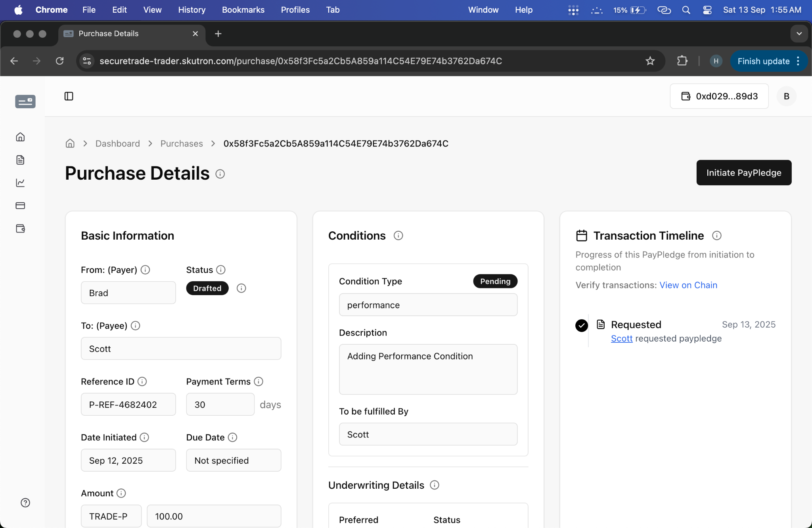Click info icon beside From: (Payer)
The height and width of the screenshot is (528, 812).
(x=146, y=270)
